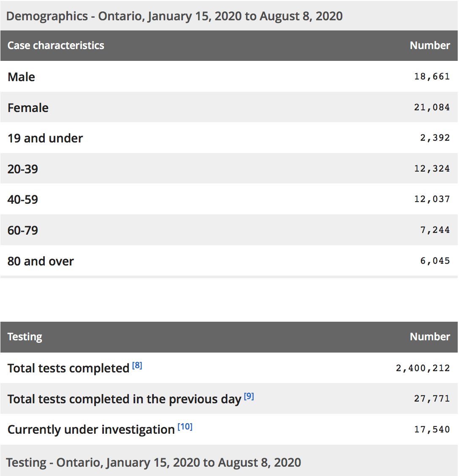Select the Female row label
Screen dimensions: 459x476
(28, 108)
